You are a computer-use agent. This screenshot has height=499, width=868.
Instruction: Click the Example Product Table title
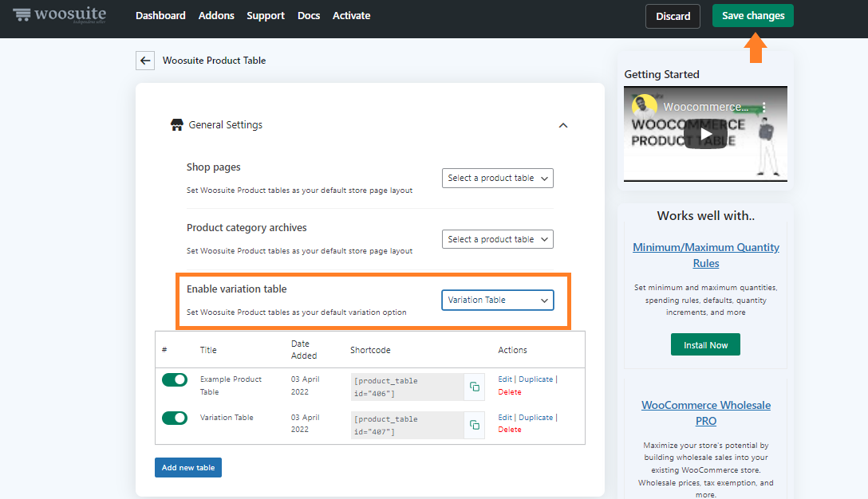click(x=231, y=386)
